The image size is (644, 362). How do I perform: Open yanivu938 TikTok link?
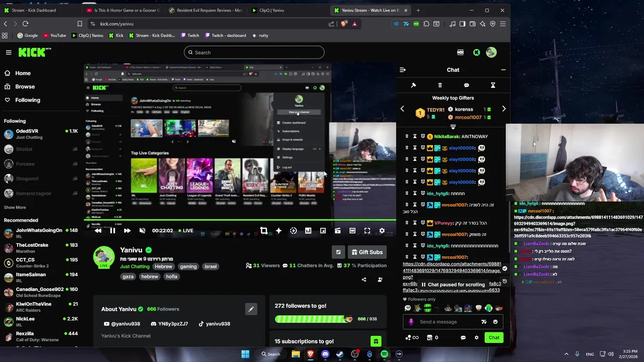(214, 324)
